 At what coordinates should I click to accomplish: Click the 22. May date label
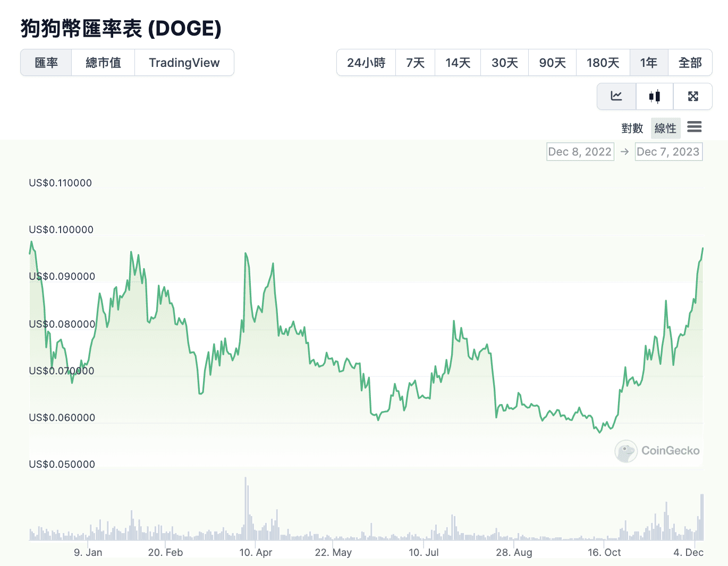tap(333, 552)
